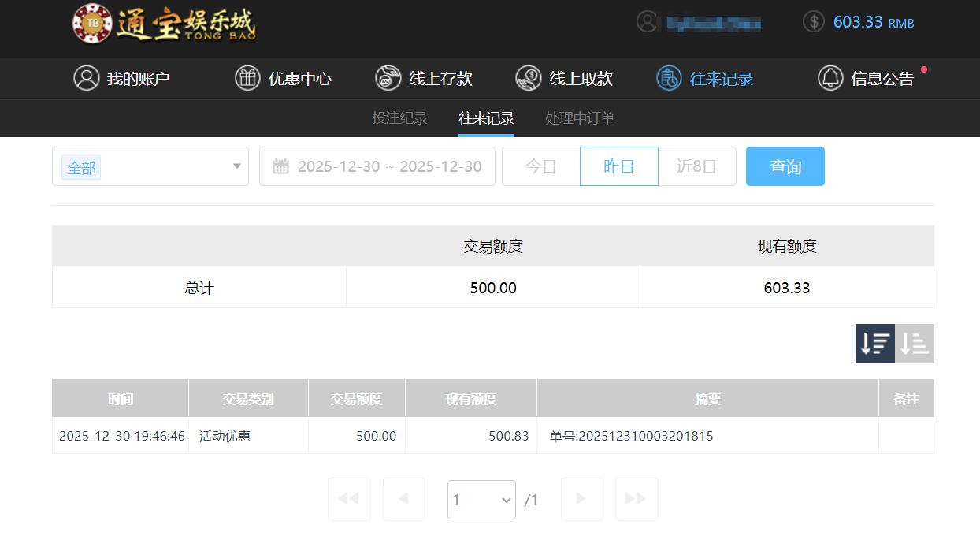980x551 pixels.
Task: Open the 我的账户 account icon
Action: coord(87,78)
